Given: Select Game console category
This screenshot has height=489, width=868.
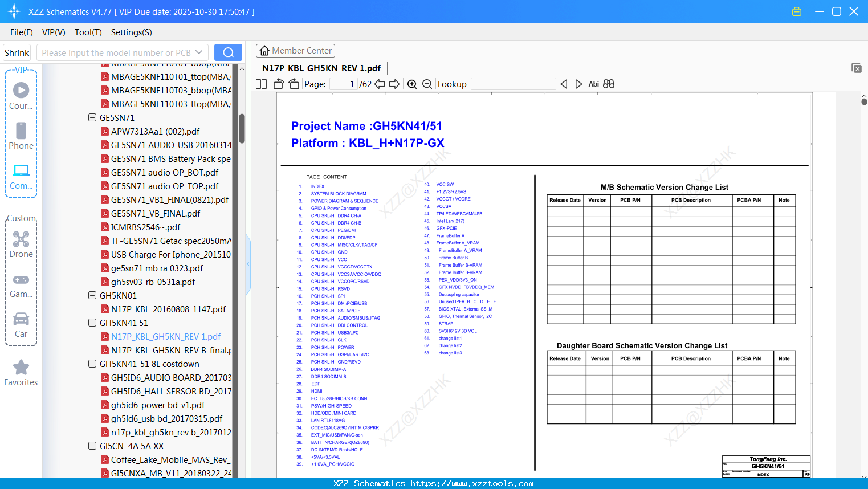Looking at the screenshot, I should (x=21, y=286).
